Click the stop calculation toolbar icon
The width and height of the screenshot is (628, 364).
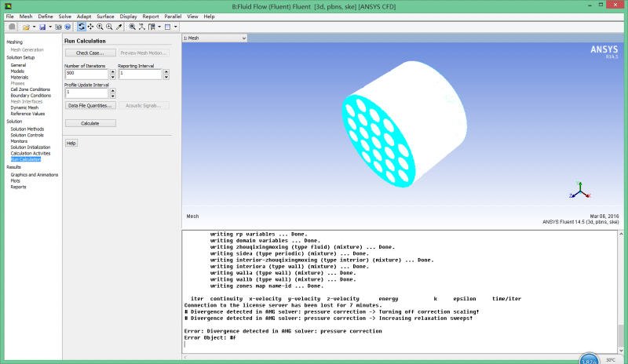(x=12, y=27)
